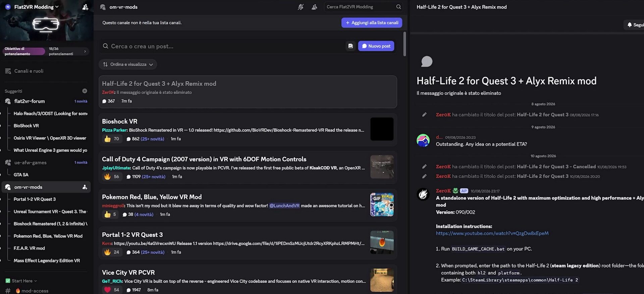This screenshot has width=644, height=294.
Task: Open the YouTube installation instructions link
Action: point(492,233)
